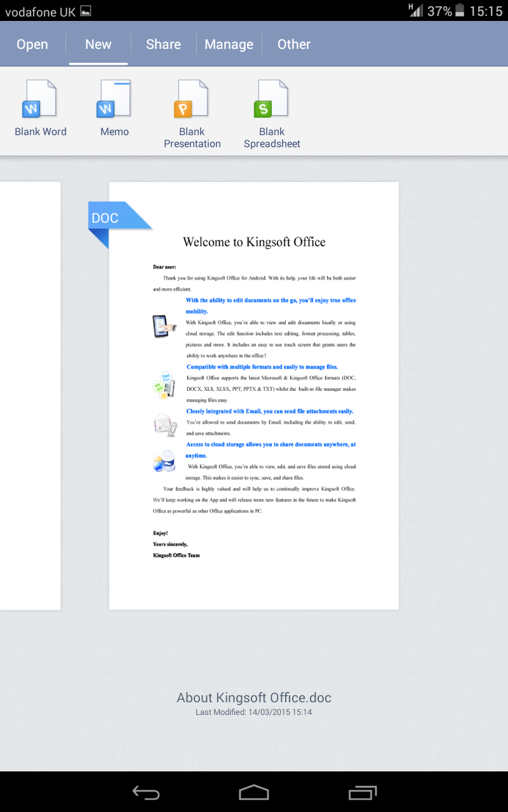Switch to the Open tab
The image size is (508, 812).
point(32,44)
